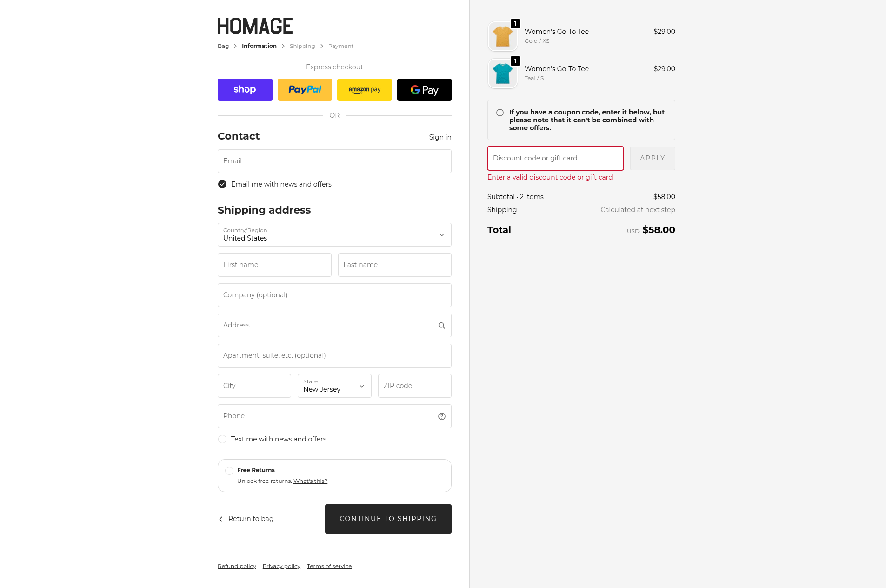
Task: Open the Shipping breadcrumb step
Action: tap(302, 46)
